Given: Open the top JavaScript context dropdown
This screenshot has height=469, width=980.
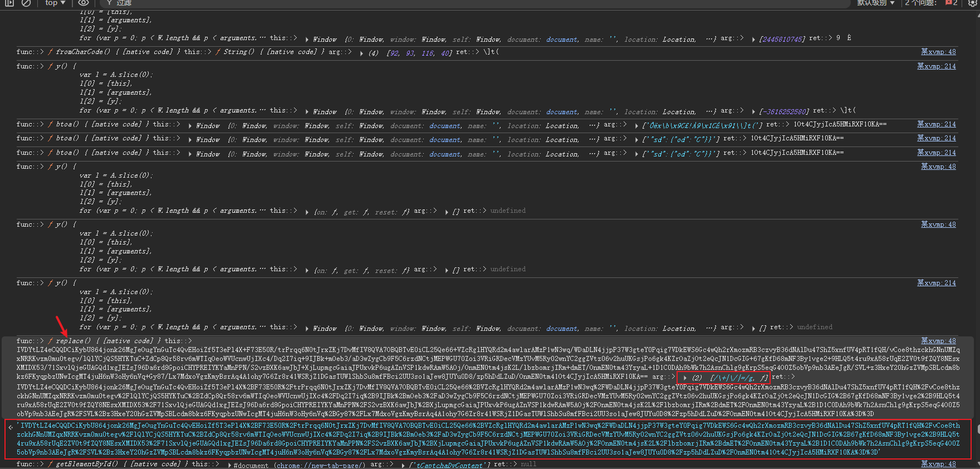Looking at the screenshot, I should (55, 3).
